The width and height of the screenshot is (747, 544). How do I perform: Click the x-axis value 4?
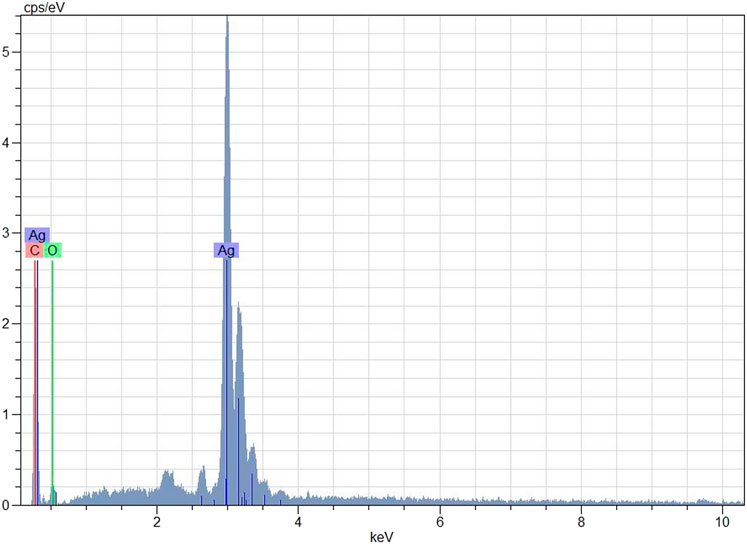[298, 522]
